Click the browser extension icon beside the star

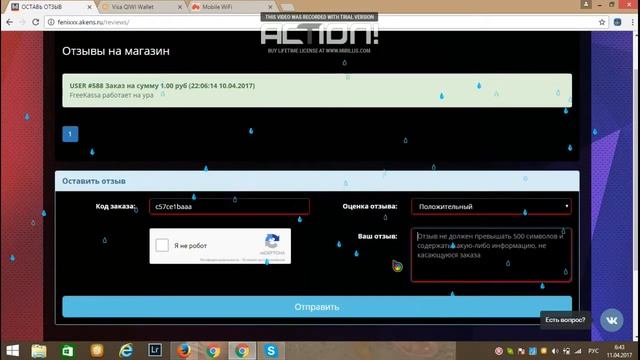pos(617,22)
